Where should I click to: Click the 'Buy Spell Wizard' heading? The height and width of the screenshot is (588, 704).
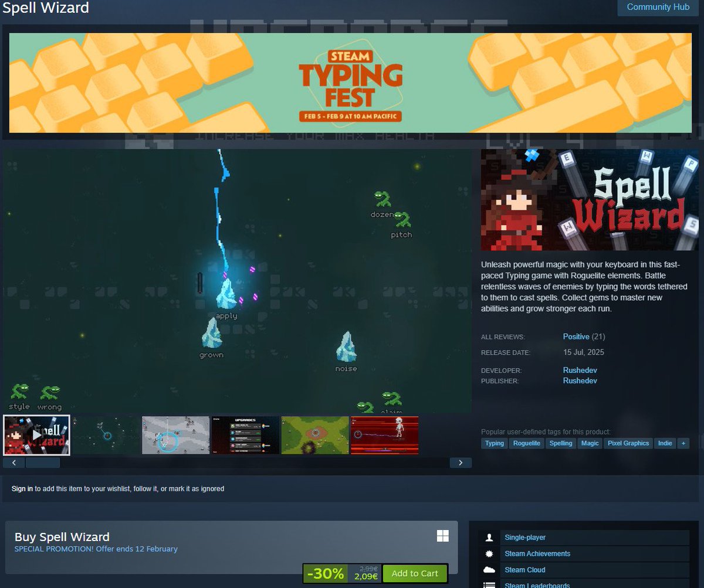click(x=62, y=537)
